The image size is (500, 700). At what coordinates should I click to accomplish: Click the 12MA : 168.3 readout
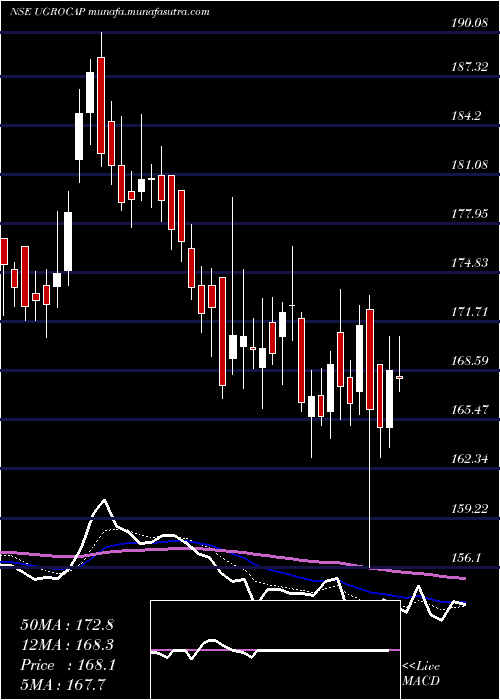pyautogui.click(x=67, y=645)
